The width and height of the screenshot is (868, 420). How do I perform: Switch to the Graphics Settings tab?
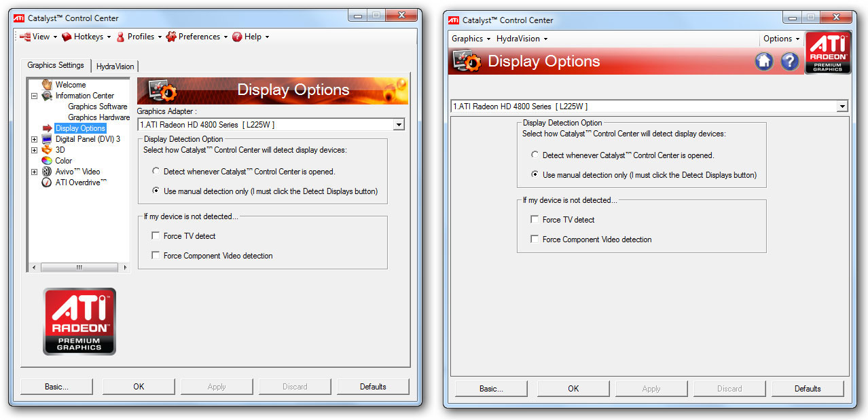[56, 65]
